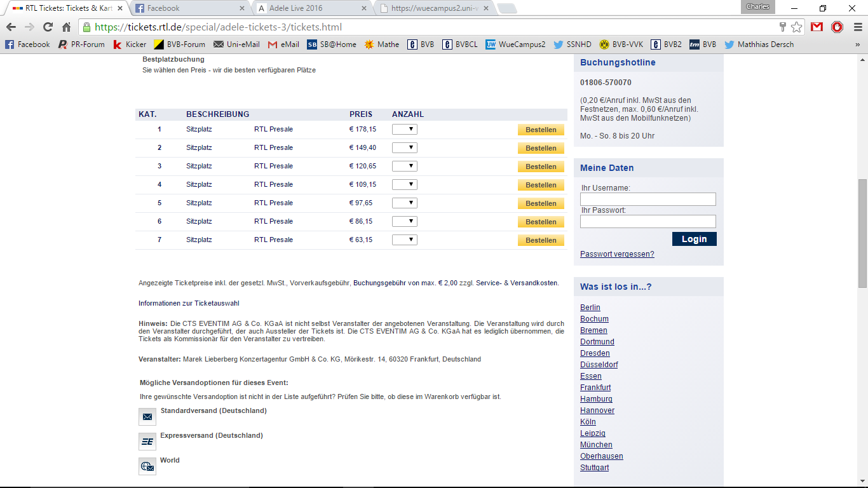868x488 pixels.
Task: Click the World shipping globe icon
Action: click(147, 466)
